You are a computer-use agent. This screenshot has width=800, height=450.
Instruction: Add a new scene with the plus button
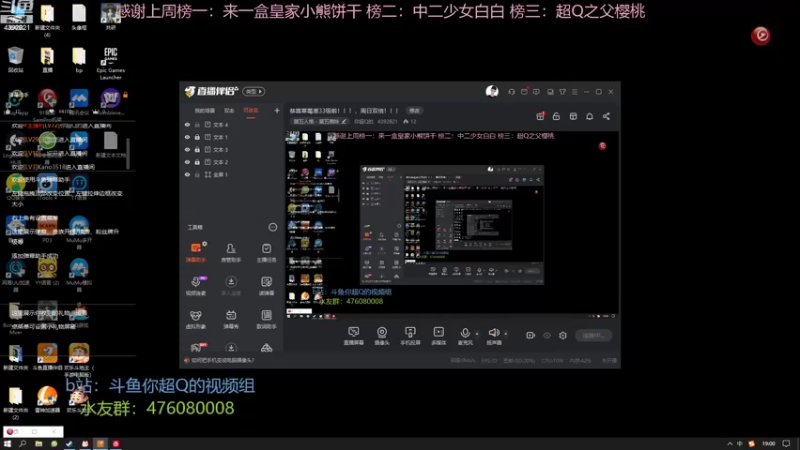point(277,110)
